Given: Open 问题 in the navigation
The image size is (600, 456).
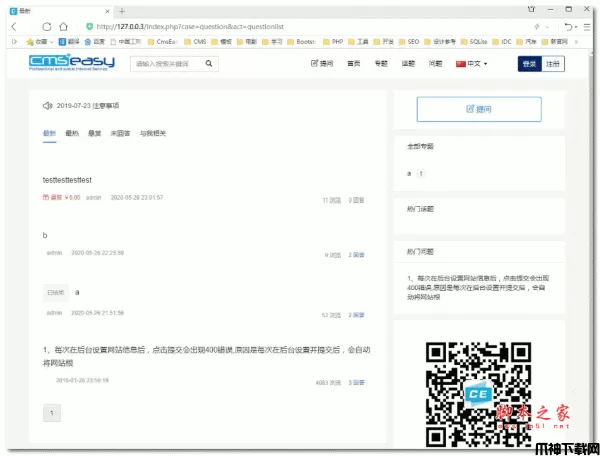Looking at the screenshot, I should [x=435, y=64].
